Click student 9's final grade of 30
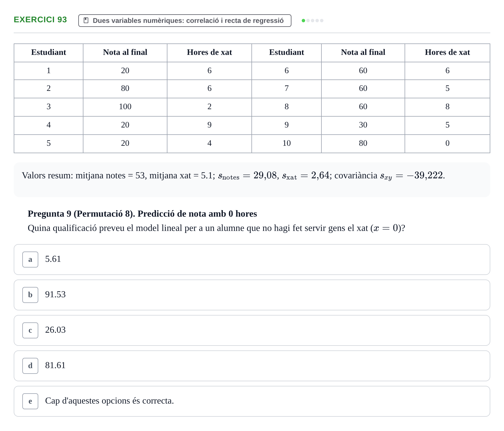The width and height of the screenshot is (504, 431). click(x=363, y=125)
